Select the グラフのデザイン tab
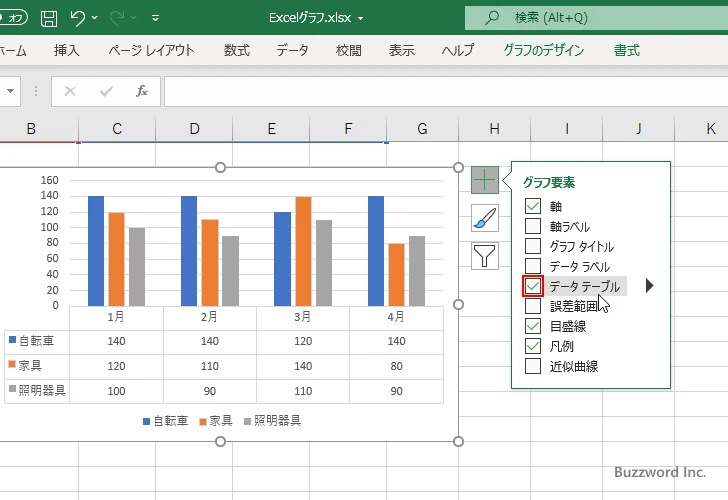 544,50
